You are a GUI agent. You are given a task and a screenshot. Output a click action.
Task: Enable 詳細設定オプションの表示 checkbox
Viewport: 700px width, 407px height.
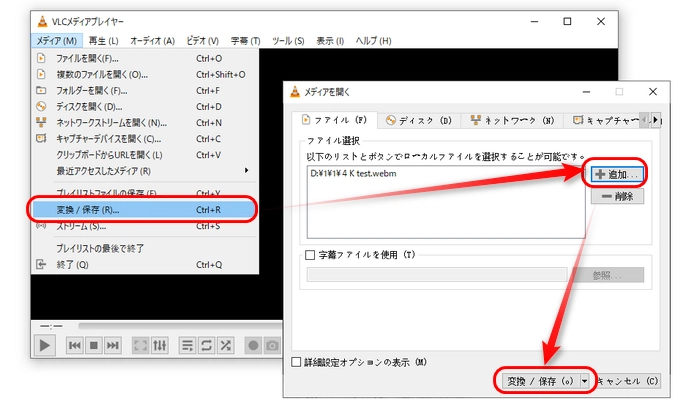tap(296, 362)
